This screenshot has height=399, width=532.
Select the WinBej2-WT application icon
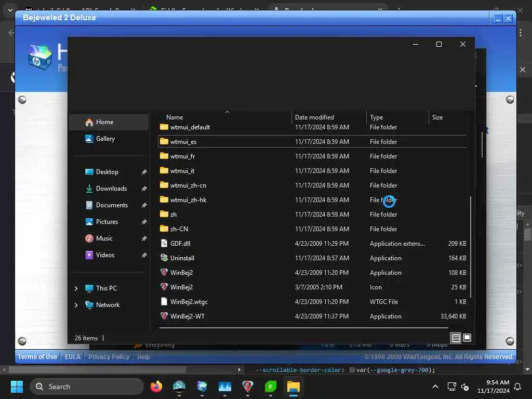tap(164, 316)
